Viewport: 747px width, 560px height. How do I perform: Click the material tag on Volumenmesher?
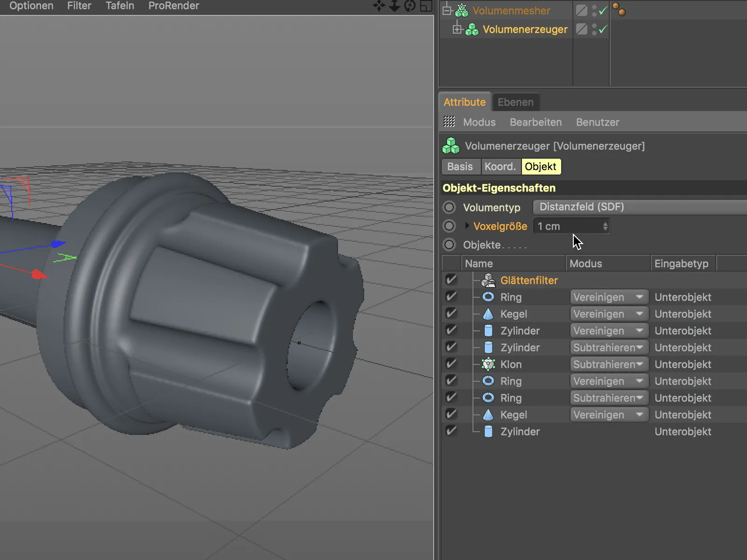[x=619, y=9]
